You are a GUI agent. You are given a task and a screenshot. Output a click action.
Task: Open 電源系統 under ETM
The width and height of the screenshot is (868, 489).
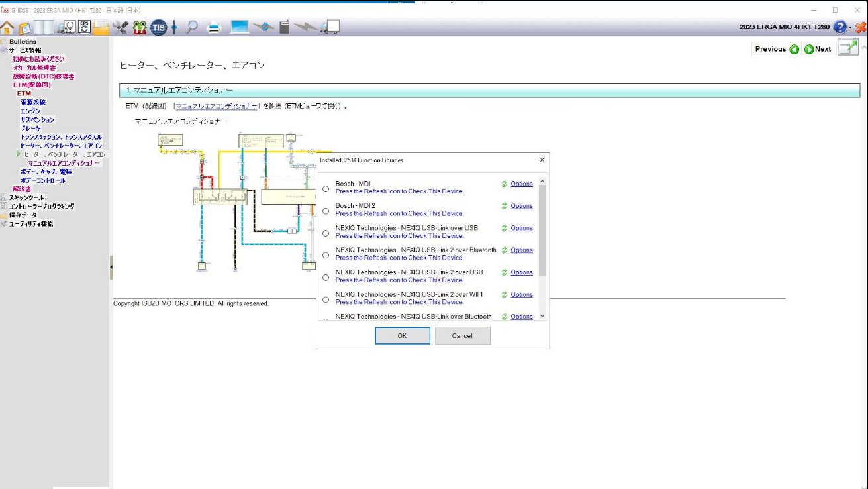tap(33, 102)
